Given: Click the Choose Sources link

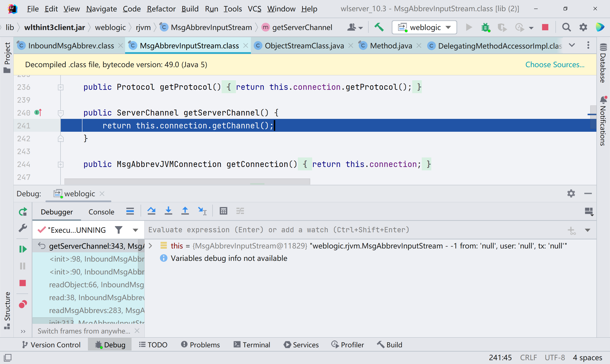Looking at the screenshot, I should [x=554, y=65].
